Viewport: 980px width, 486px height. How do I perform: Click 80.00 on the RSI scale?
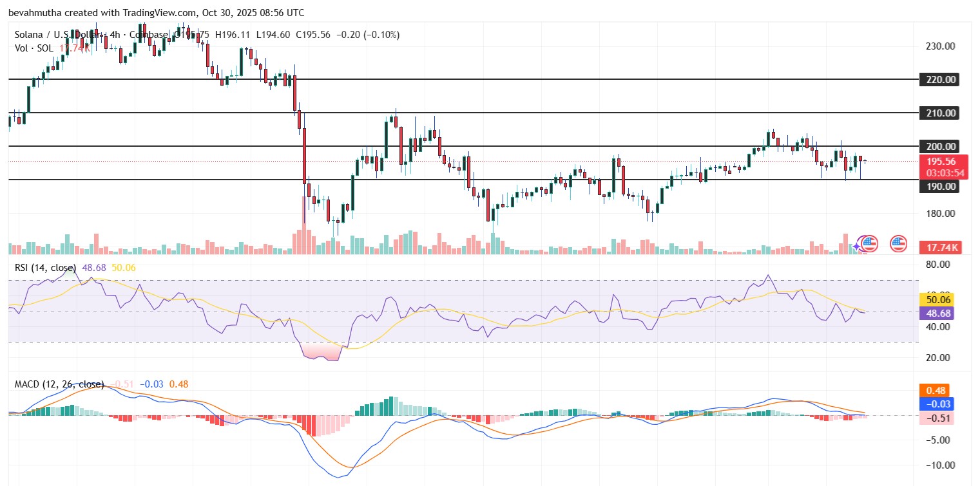point(939,265)
